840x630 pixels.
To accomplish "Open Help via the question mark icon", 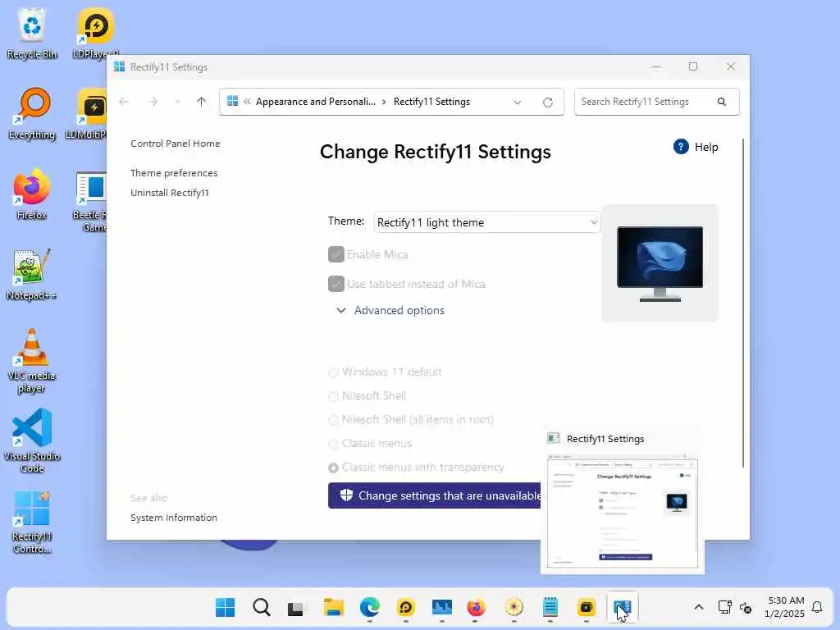I will tap(681, 147).
